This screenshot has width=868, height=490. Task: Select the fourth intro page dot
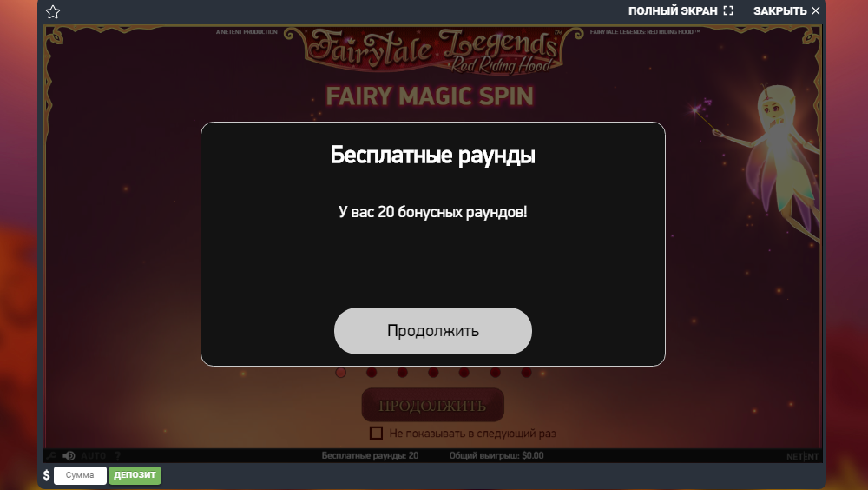click(433, 373)
